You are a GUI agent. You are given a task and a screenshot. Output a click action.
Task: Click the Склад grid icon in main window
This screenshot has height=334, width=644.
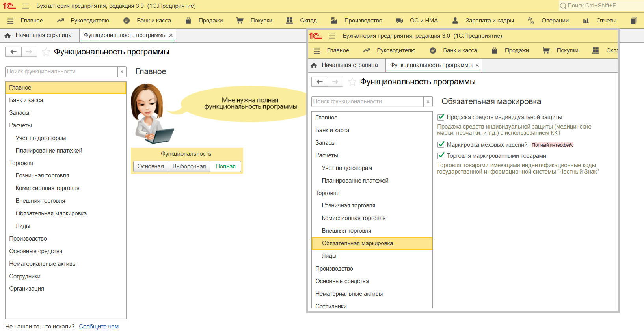[289, 21]
